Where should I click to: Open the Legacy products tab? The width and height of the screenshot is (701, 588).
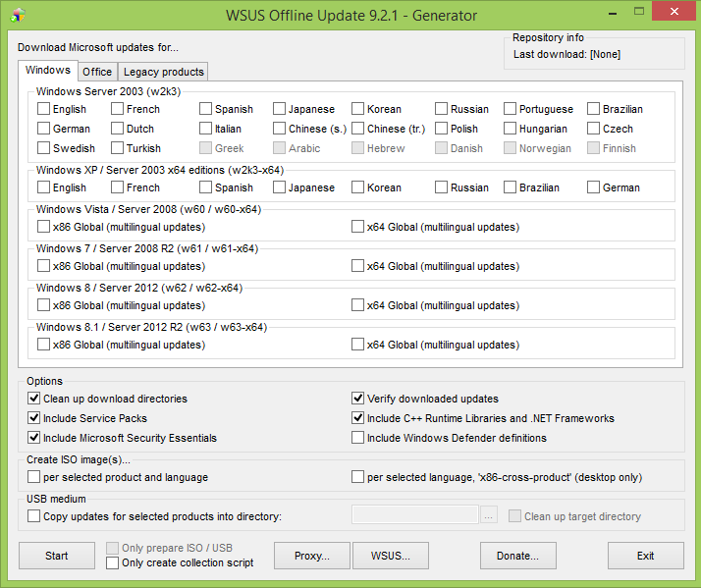click(163, 72)
